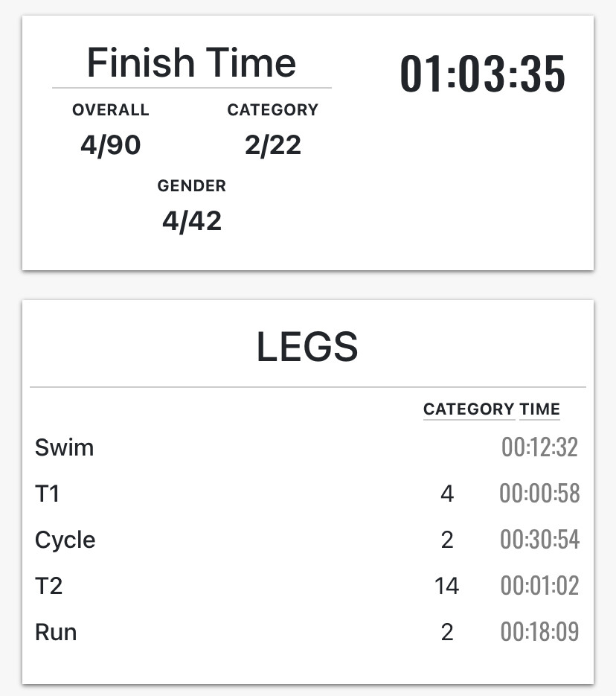Select the T1 leg row label
The height and width of the screenshot is (696, 616).
click(x=47, y=494)
